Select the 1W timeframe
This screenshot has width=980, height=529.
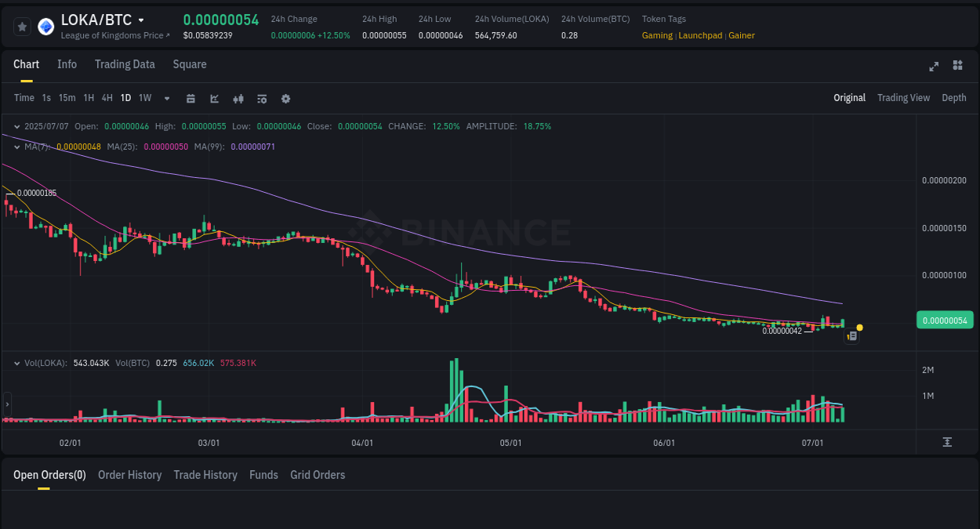144,98
